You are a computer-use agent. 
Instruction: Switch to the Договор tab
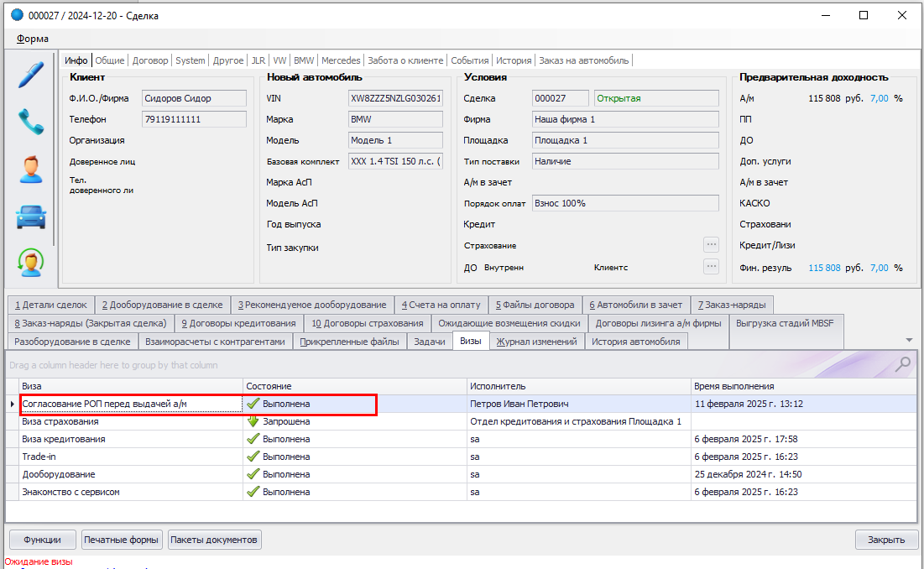click(150, 60)
